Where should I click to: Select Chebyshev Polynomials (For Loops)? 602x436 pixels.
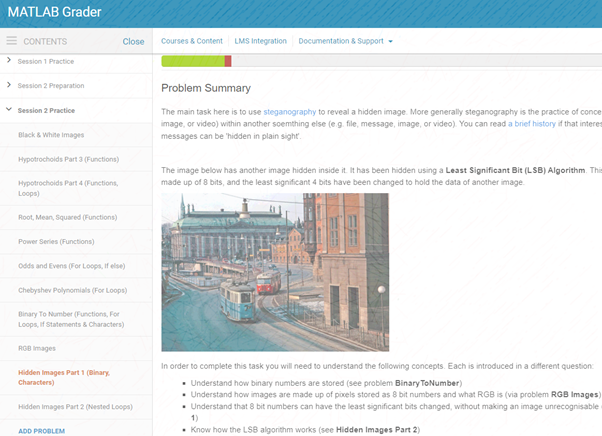[x=73, y=290]
